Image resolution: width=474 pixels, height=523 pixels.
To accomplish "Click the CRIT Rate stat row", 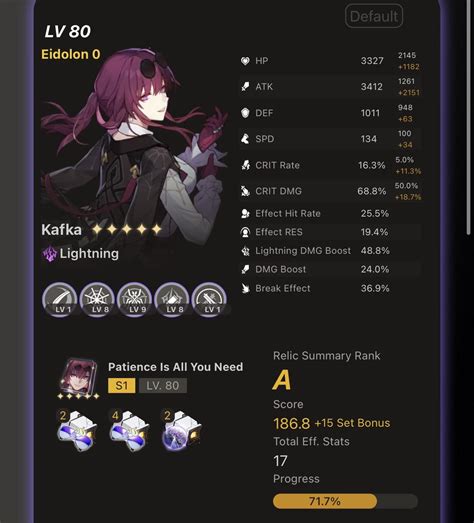I will [331, 165].
